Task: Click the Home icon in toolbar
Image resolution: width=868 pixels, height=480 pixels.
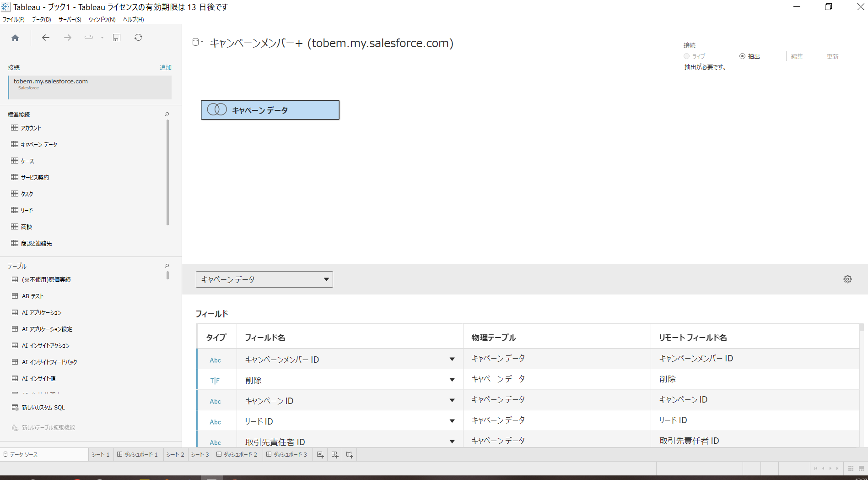Action: [x=15, y=38]
